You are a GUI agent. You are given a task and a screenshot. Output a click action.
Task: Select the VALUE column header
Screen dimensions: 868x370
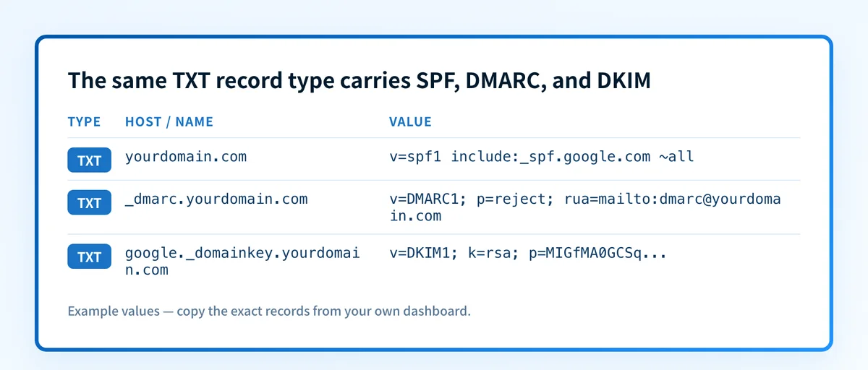[410, 121]
